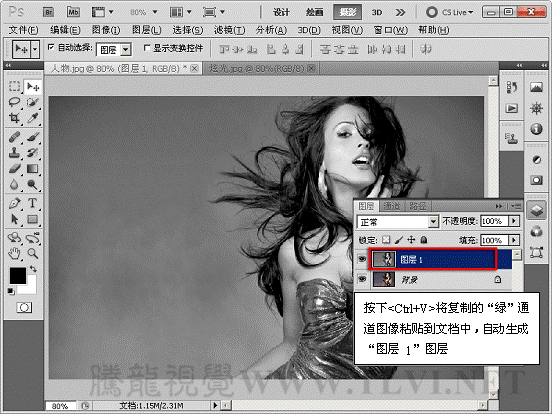
Task: Select the Eyedropper tool
Action: tap(33, 118)
